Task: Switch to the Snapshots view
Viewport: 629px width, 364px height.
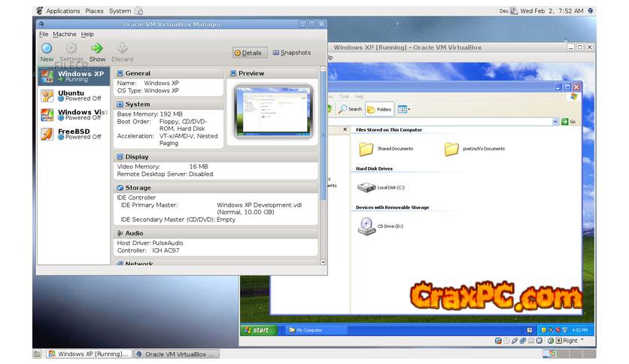Action: pos(291,53)
